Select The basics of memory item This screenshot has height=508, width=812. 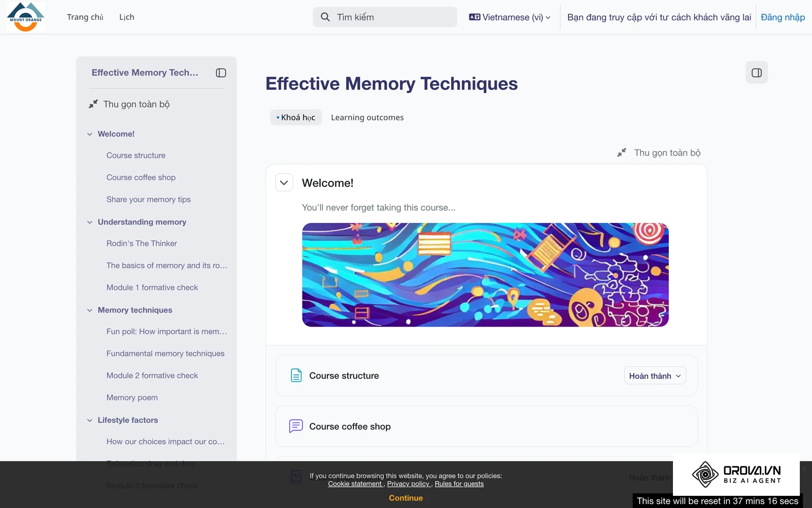tap(167, 265)
